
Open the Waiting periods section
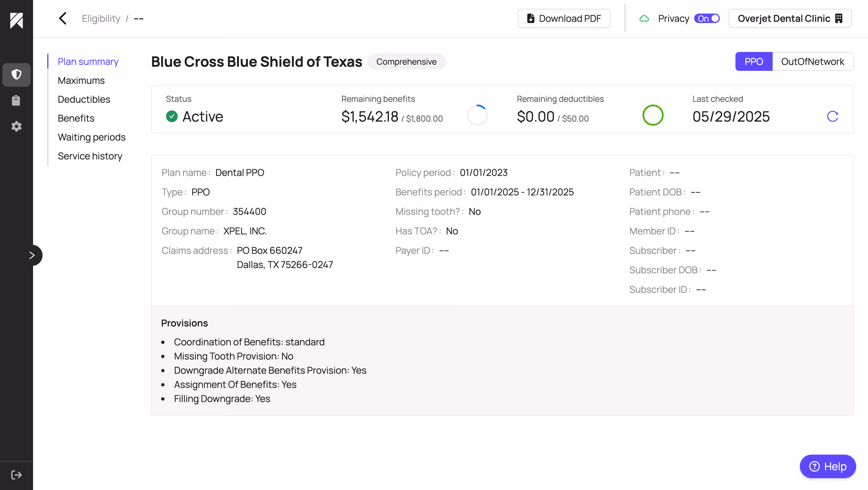click(x=91, y=137)
